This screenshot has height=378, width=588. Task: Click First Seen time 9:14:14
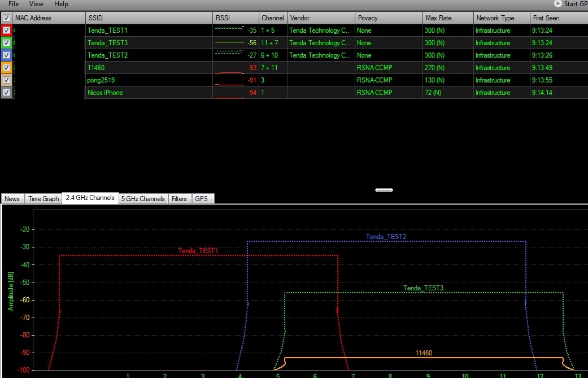pyautogui.click(x=542, y=92)
